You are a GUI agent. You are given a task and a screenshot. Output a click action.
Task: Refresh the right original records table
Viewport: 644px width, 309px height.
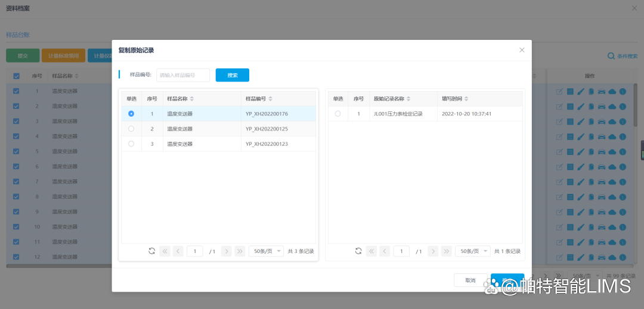coord(358,251)
